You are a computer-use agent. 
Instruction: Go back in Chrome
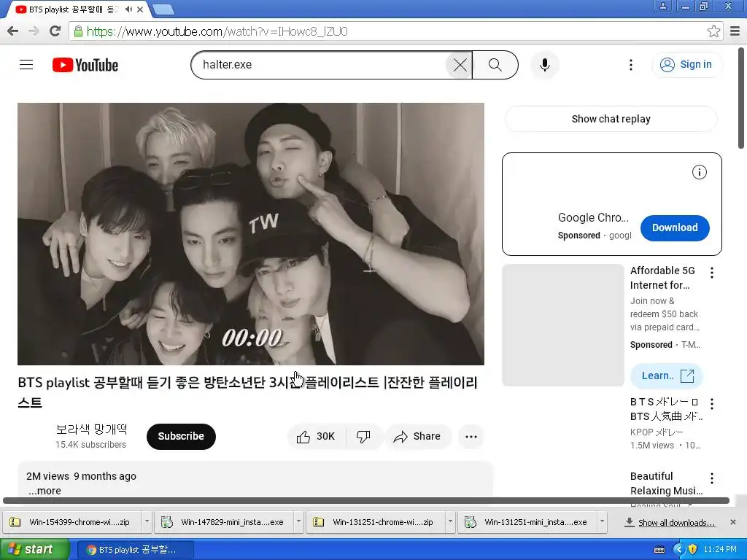pyautogui.click(x=12, y=31)
